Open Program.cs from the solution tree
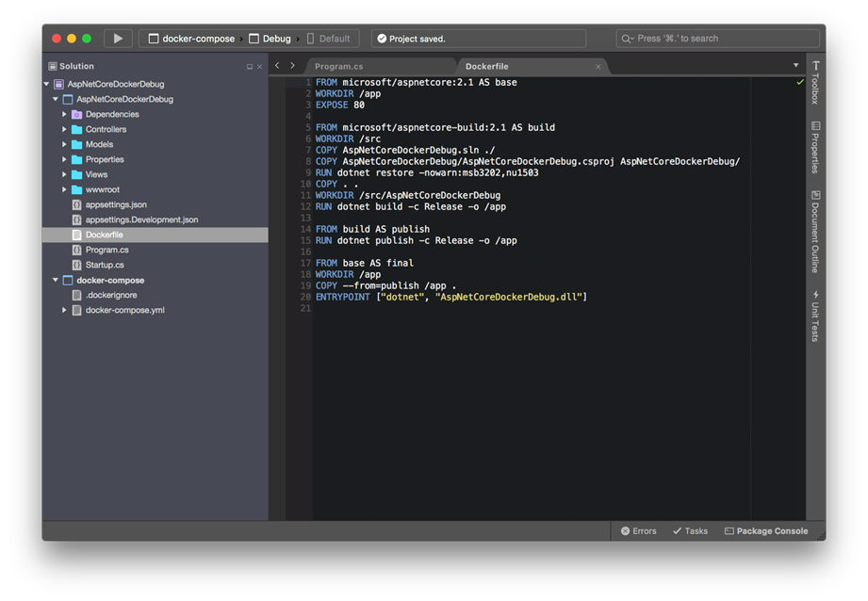This screenshot has width=868, height=601. [x=106, y=250]
